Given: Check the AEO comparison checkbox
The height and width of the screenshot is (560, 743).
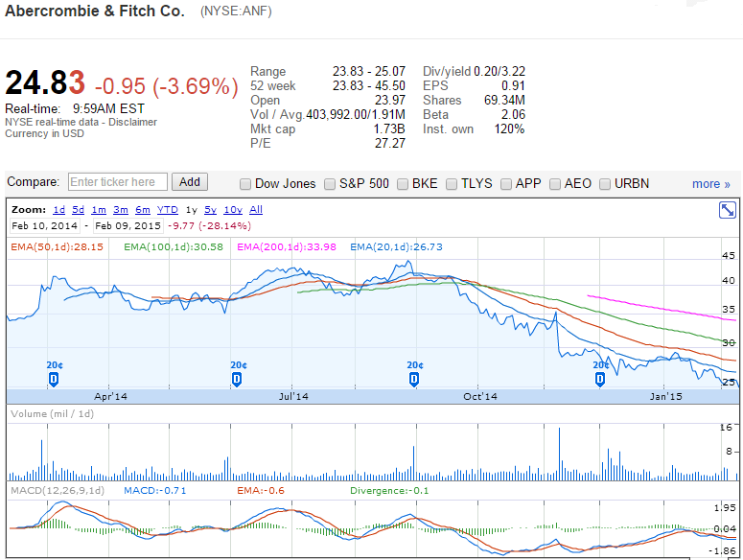Looking at the screenshot, I should pos(555,184).
